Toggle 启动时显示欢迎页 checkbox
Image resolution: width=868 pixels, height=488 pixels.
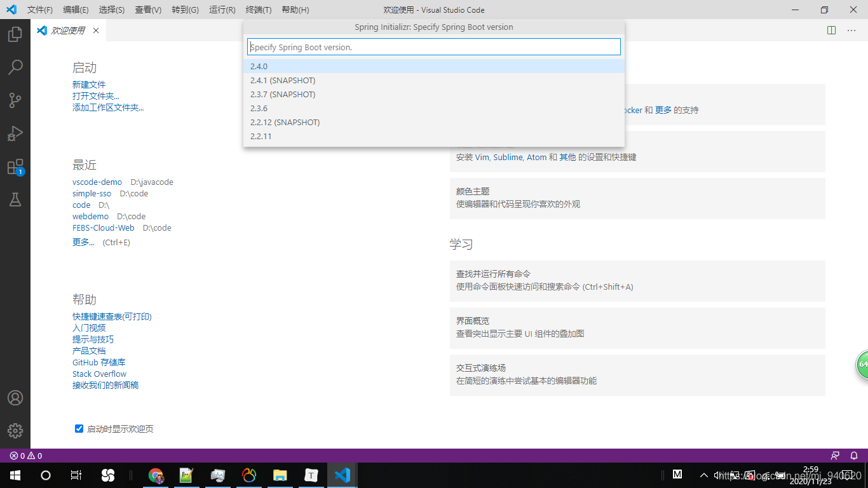point(79,429)
